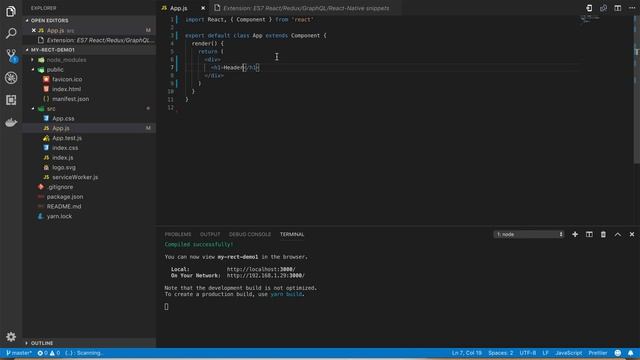Open the Explorer view in activity bar
Image resolution: width=640 pixels, height=360 pixels.
click(x=11, y=11)
